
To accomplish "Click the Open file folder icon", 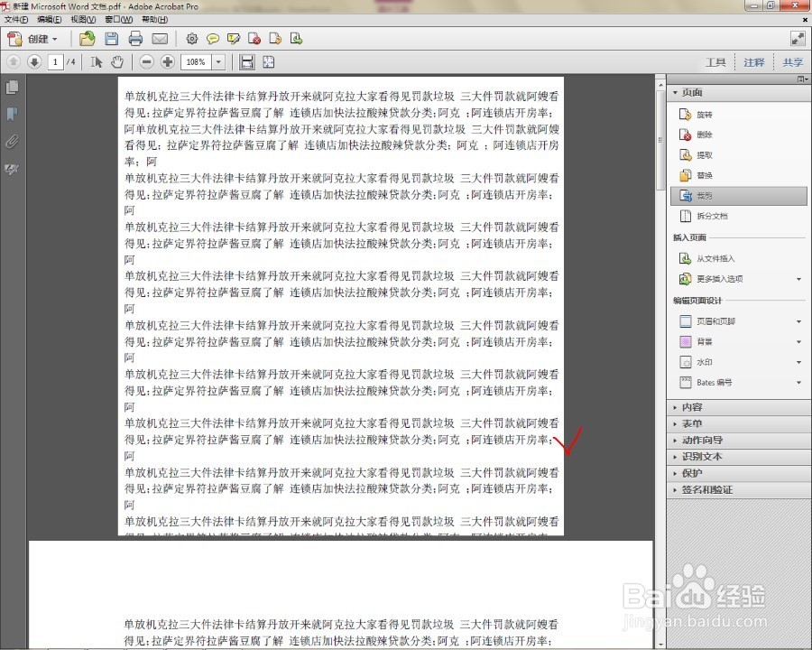I will [87, 39].
